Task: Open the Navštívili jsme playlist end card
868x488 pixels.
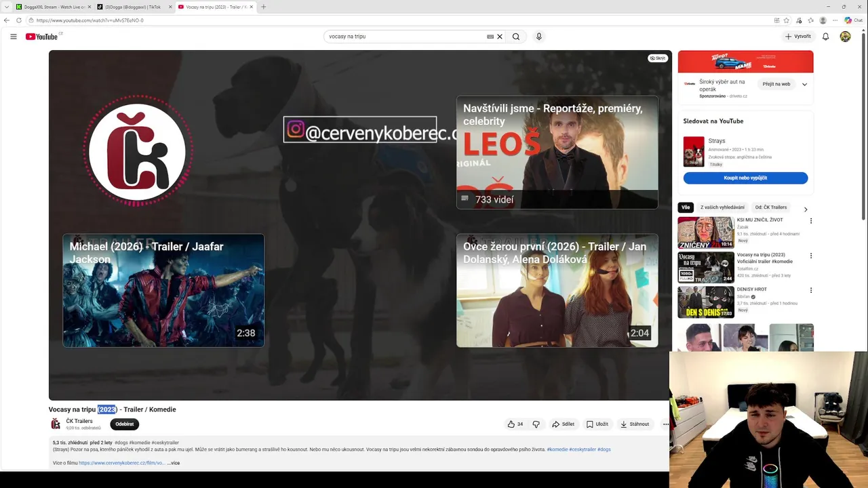Action: tap(557, 152)
